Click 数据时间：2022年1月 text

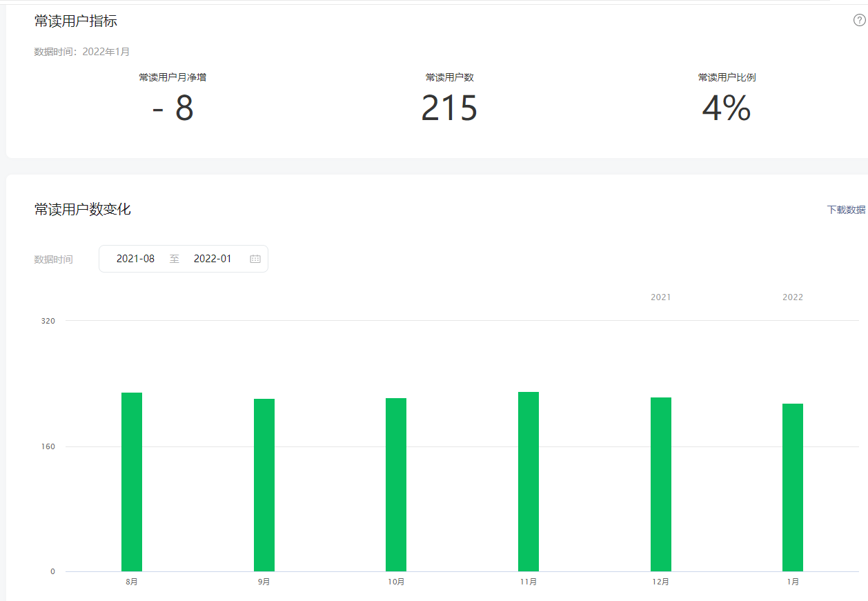tap(82, 52)
